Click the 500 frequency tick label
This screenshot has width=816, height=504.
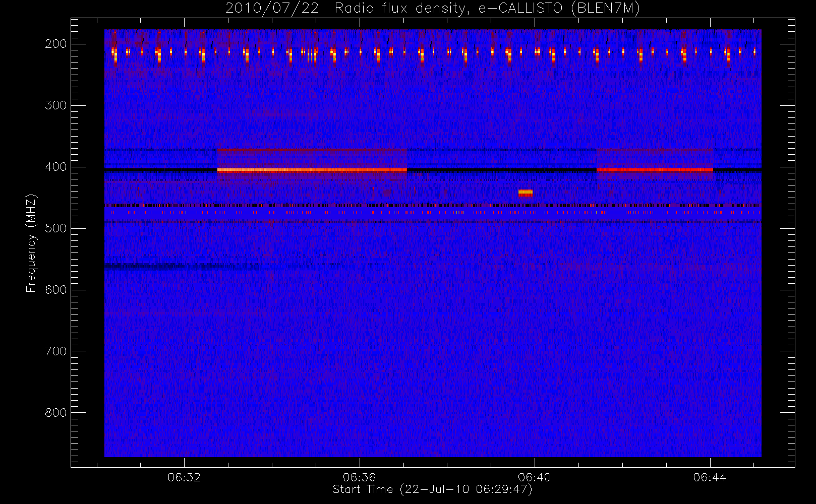(56, 228)
